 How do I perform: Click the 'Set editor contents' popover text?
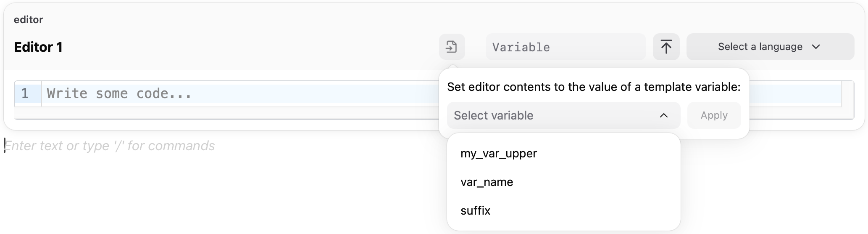point(593,87)
